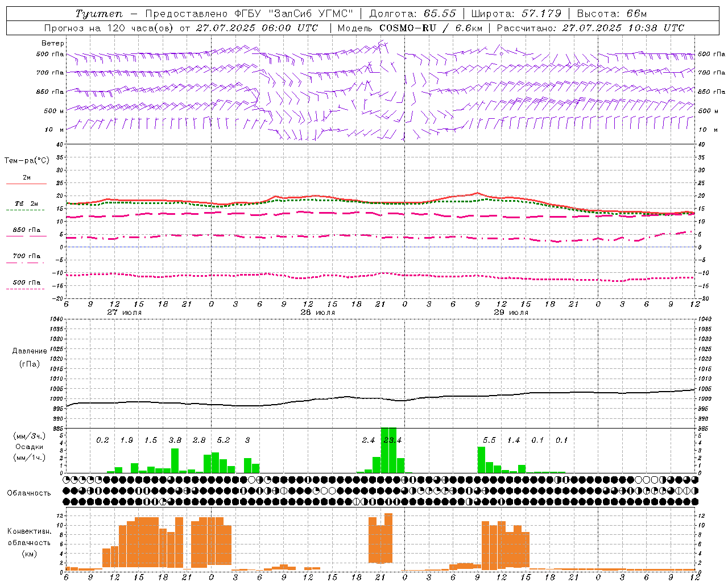728x582 pixels.
Task: Click the station name "Tyumen" in header
Action: click(x=98, y=14)
